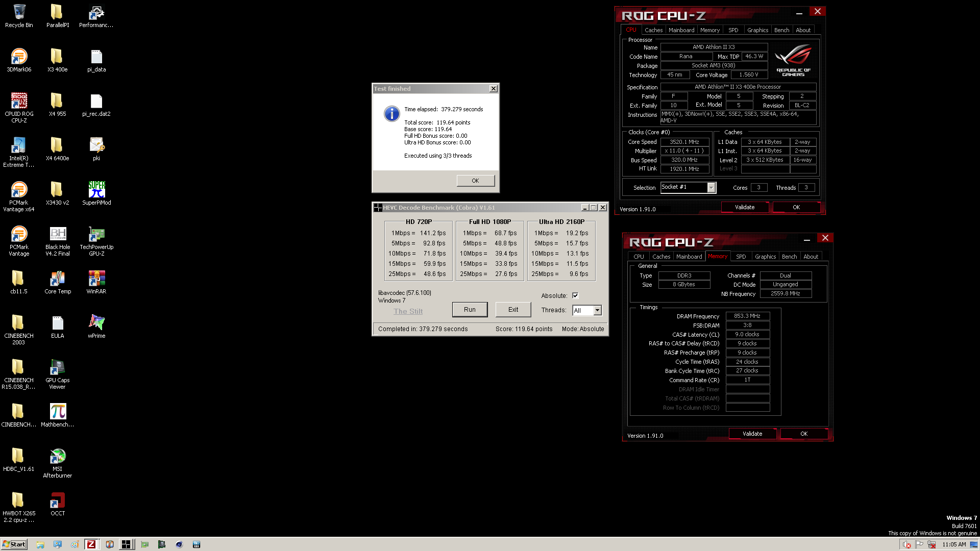Click the Core Speed 3520.1 MHz field
980x551 pixels.
tap(684, 142)
